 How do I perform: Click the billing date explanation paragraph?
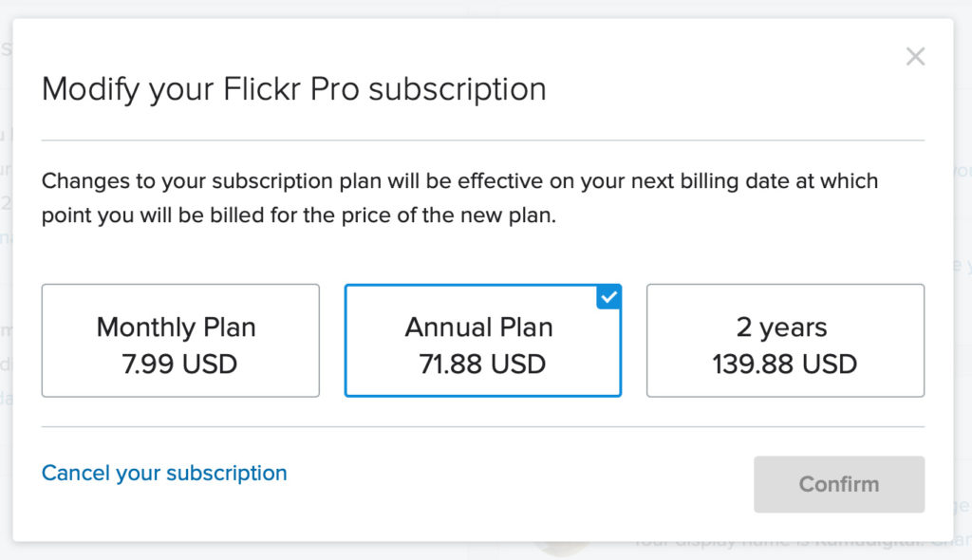(459, 180)
